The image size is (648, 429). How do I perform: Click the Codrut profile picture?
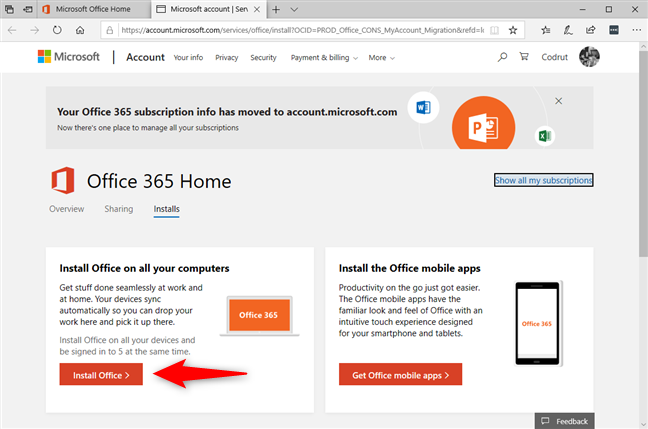pos(589,57)
